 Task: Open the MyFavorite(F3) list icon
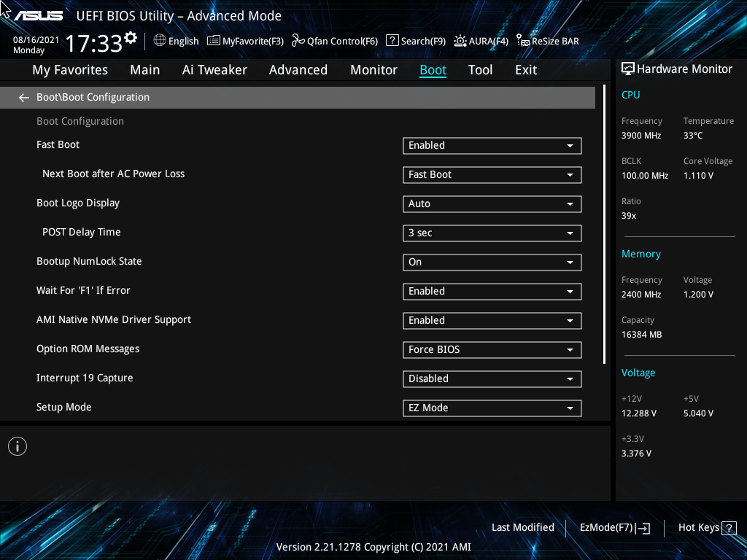point(214,41)
